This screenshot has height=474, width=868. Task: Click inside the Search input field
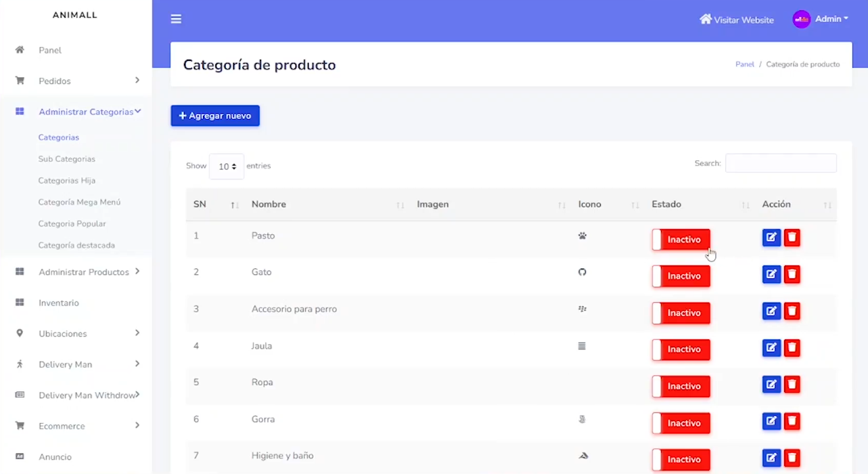(x=781, y=163)
